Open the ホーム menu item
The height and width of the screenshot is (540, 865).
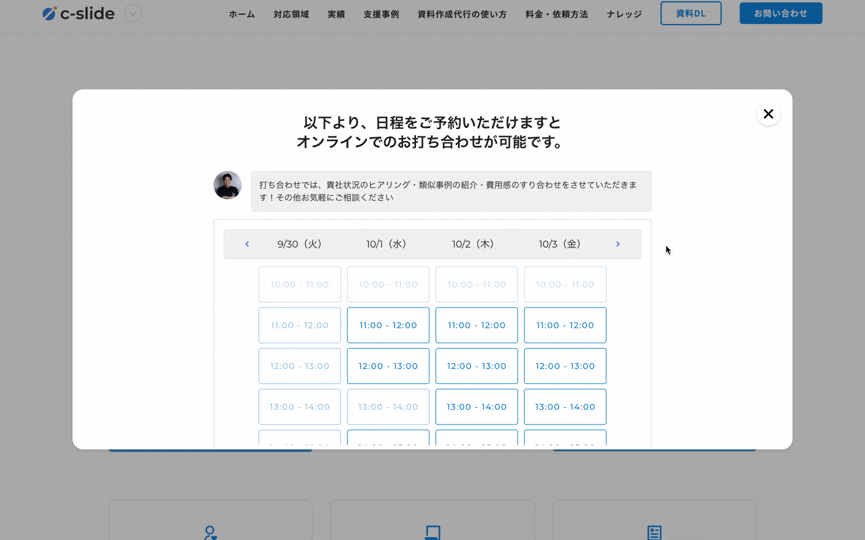coord(241,14)
